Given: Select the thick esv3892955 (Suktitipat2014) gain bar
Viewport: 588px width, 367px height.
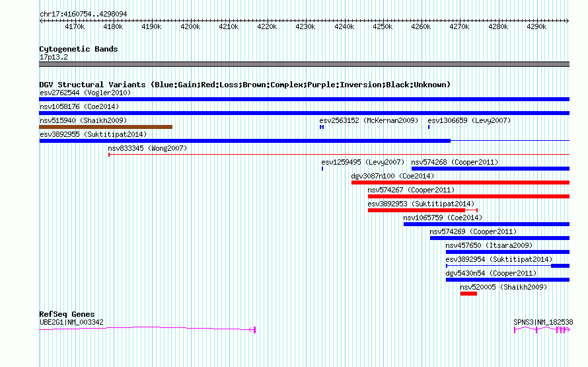Looking at the screenshot, I should coord(245,141).
